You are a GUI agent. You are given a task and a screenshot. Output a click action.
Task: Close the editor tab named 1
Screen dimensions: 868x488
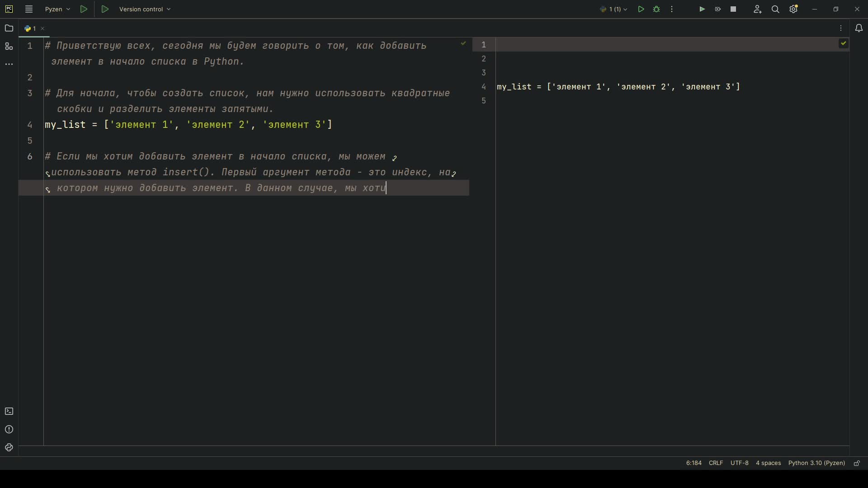tap(42, 28)
